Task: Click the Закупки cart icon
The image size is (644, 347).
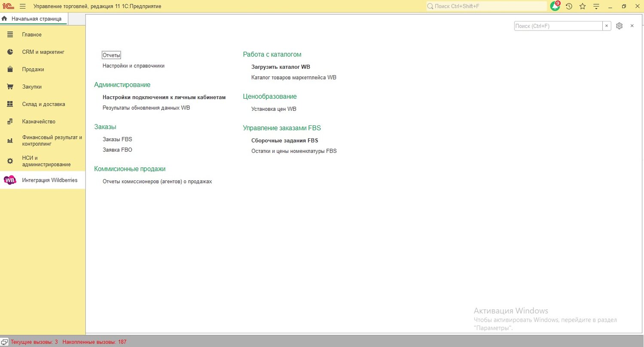Action: pyautogui.click(x=10, y=87)
